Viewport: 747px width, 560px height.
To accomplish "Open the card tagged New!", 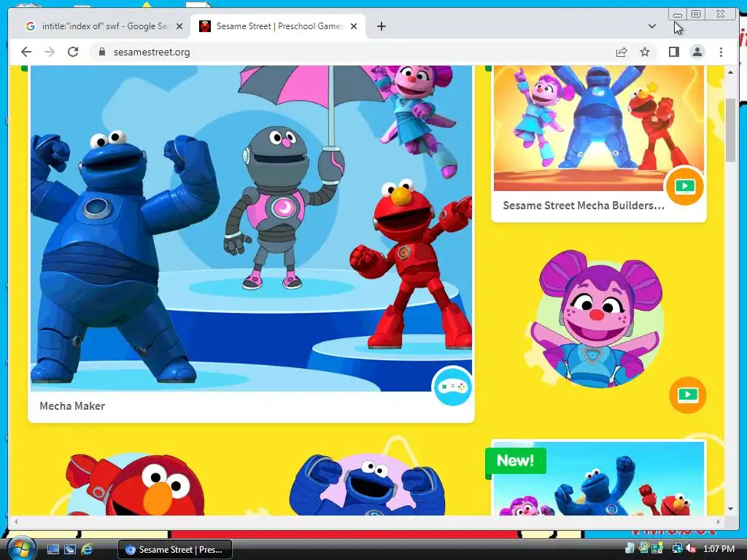I will point(598,478).
